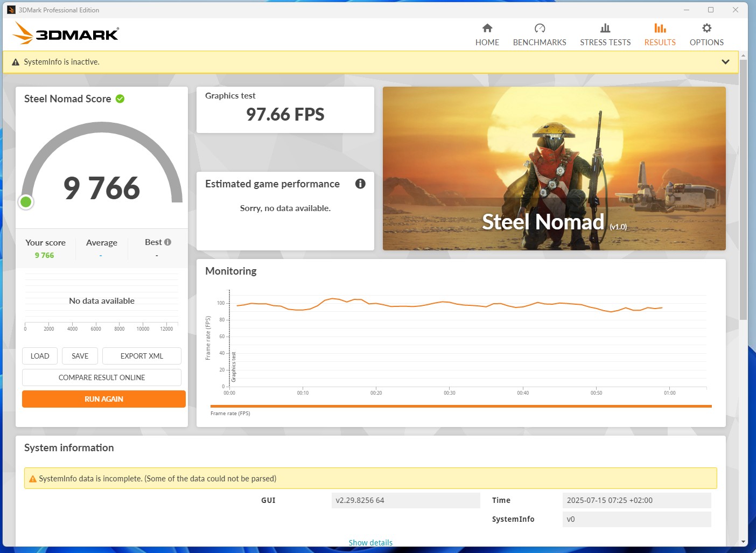Click the Your score value 9 766
This screenshot has width=756, height=553.
point(45,255)
